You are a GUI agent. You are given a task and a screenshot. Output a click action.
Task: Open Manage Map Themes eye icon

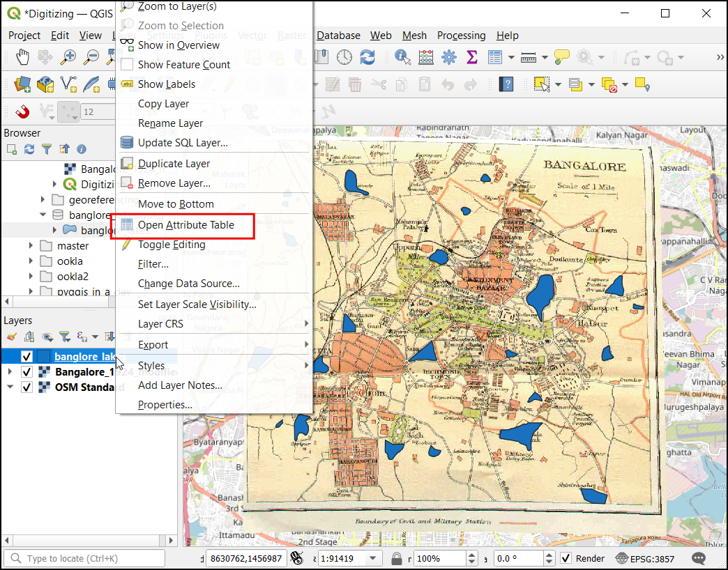tap(47, 337)
